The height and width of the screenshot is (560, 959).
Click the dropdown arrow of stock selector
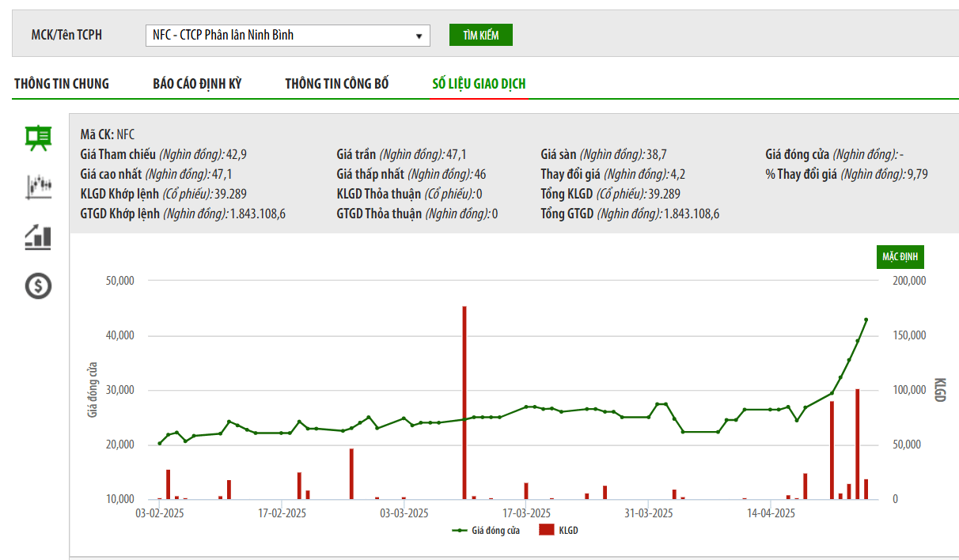pos(419,36)
